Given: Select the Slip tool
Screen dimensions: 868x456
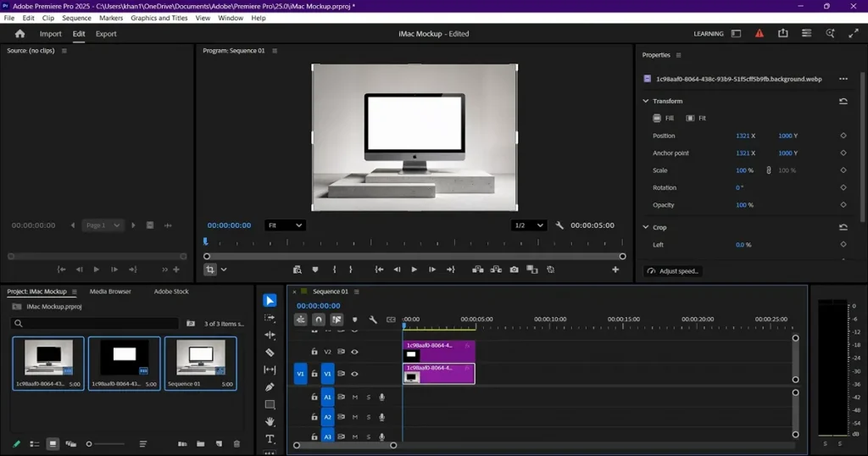Looking at the screenshot, I should pos(270,370).
